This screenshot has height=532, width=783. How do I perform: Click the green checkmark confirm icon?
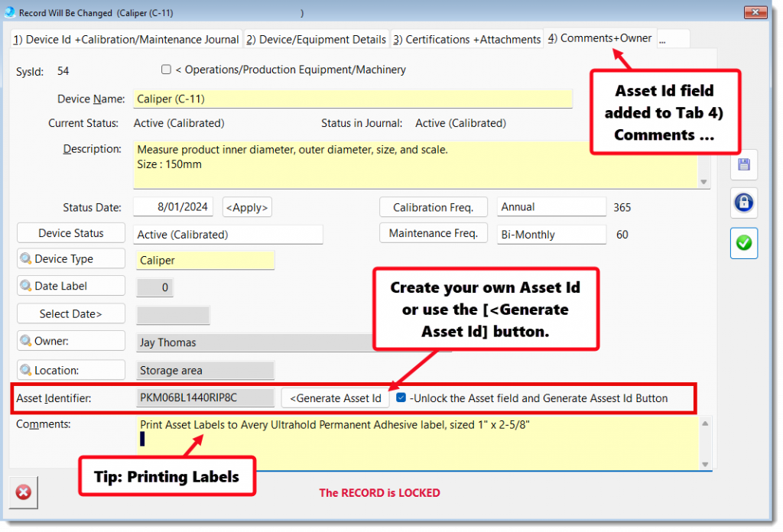tap(743, 243)
